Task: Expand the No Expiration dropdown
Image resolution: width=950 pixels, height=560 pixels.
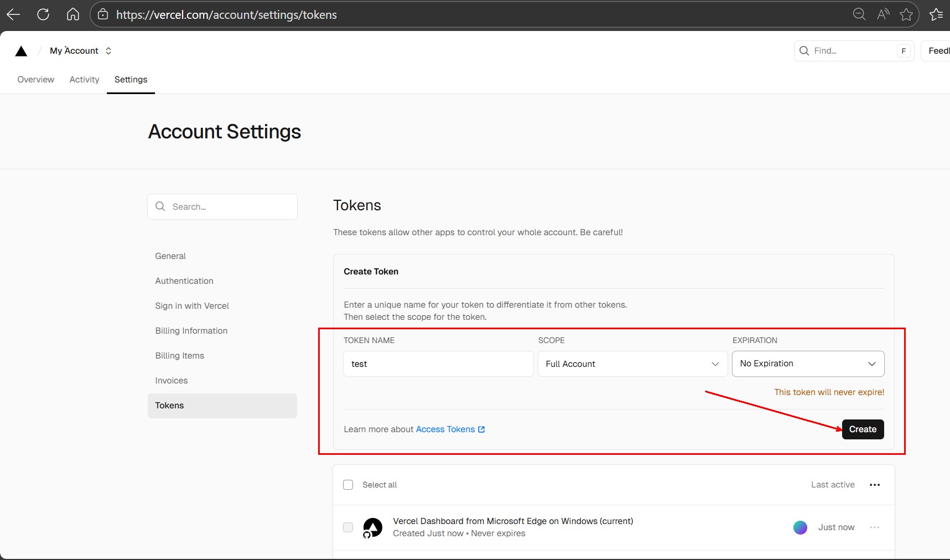Action: (x=808, y=364)
